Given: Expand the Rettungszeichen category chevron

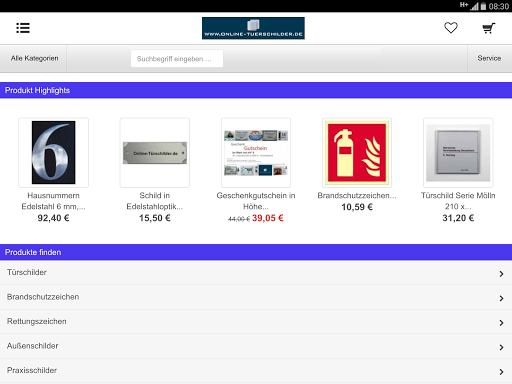Looking at the screenshot, I should pyautogui.click(x=501, y=323).
